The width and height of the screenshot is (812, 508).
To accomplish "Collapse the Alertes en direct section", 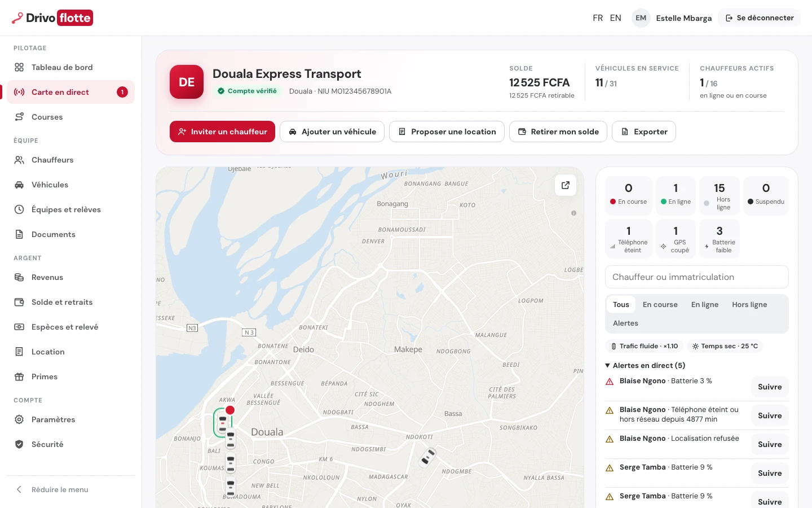I will [646, 365].
